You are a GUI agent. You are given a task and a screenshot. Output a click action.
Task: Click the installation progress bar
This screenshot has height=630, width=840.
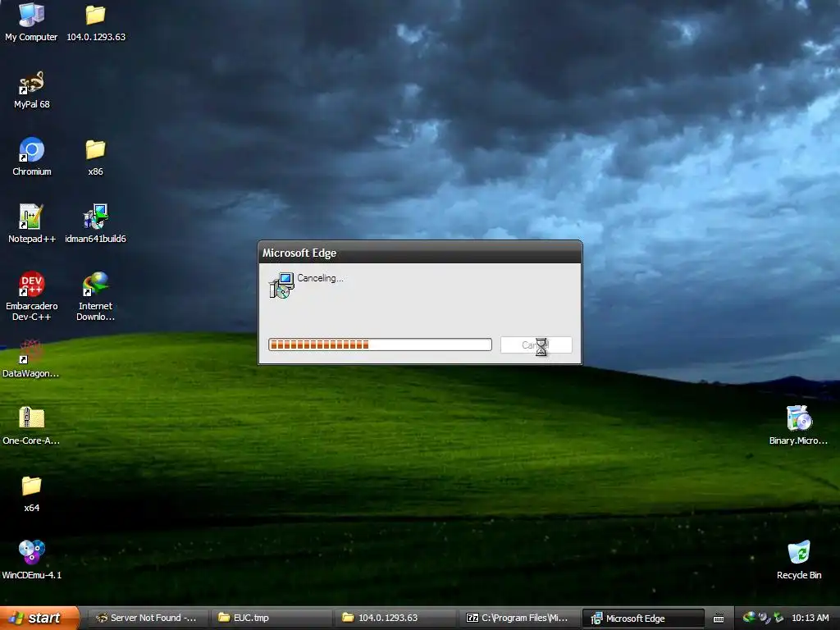coord(380,345)
